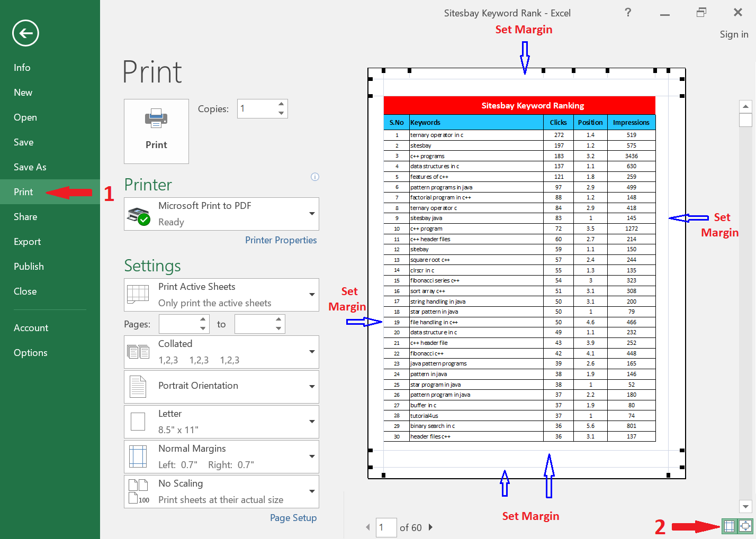The width and height of the screenshot is (756, 539).
Task: Click the Sitesbay Keyword Ranking title in preview
Action: pos(533,106)
